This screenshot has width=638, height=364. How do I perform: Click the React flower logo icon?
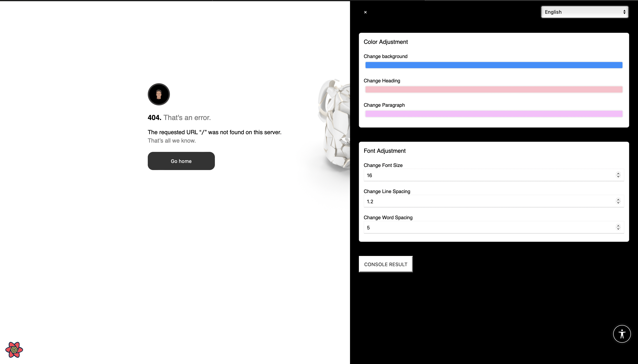[x=14, y=350]
